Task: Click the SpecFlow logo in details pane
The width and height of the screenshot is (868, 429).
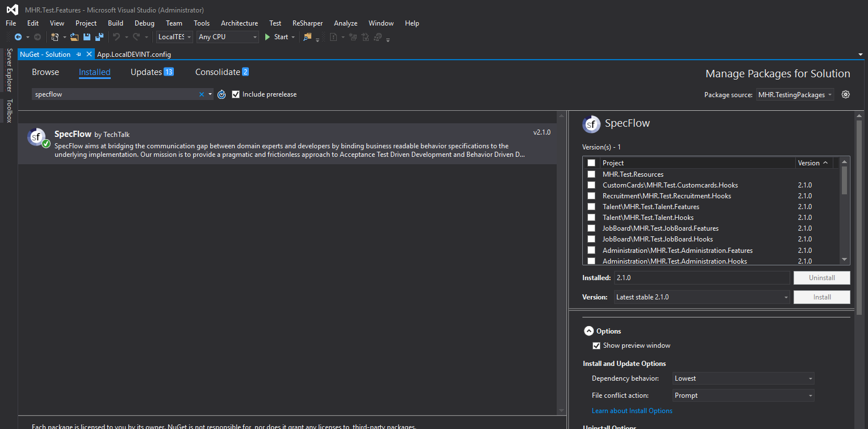Action: pos(591,124)
